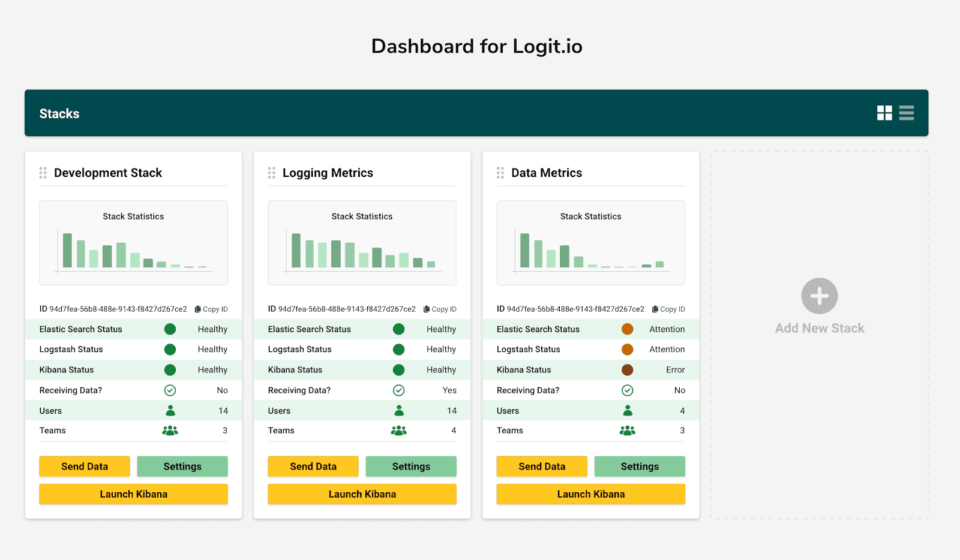Click the Users icon on Logging Metrics

point(399,410)
